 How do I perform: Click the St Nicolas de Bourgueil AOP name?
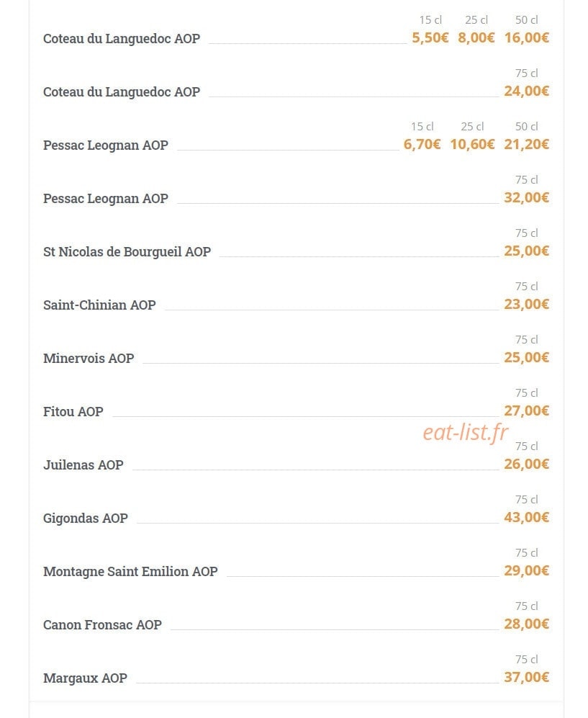coord(127,252)
